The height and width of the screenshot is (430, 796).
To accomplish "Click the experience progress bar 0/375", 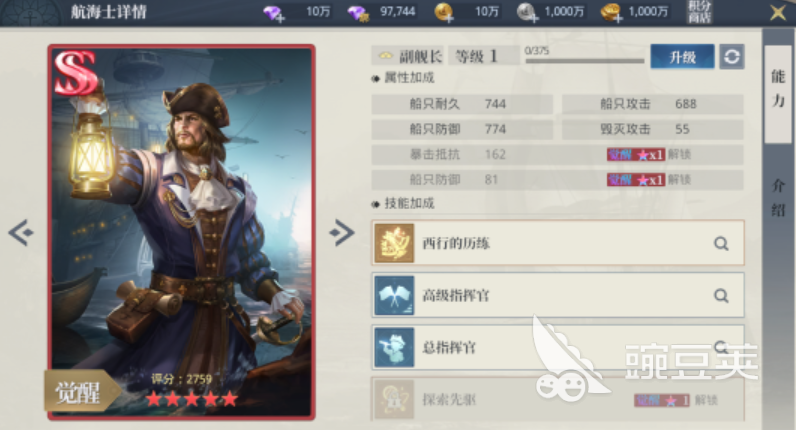I will pyautogui.click(x=584, y=61).
